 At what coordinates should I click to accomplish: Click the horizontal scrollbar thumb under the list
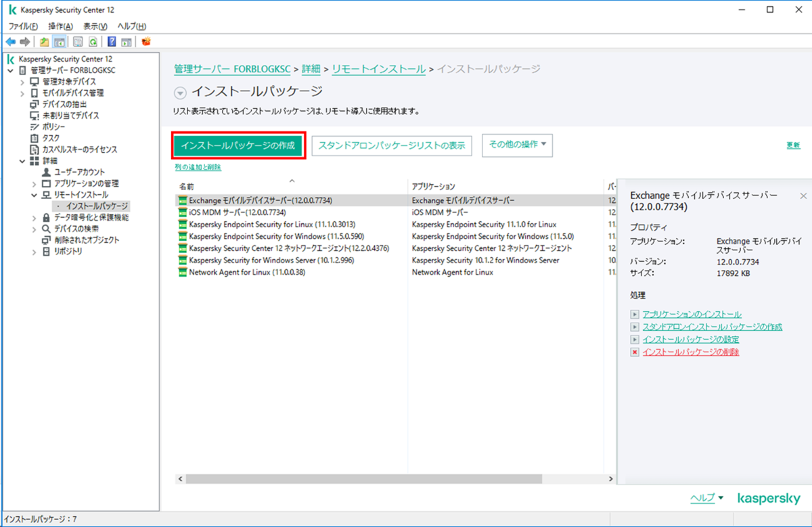point(364,478)
